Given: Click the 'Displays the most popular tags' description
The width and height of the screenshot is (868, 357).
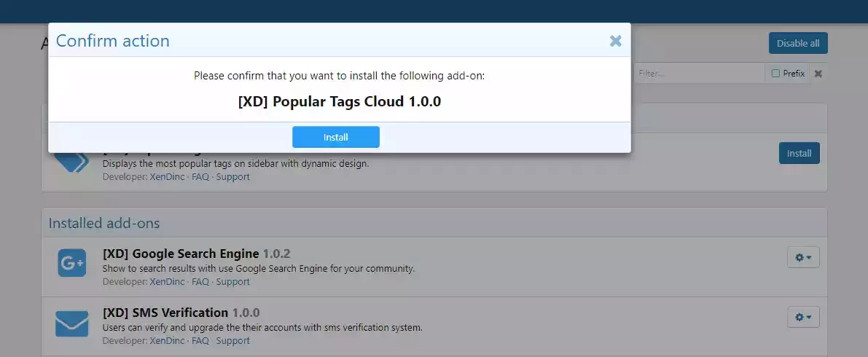Looking at the screenshot, I should click(236, 164).
